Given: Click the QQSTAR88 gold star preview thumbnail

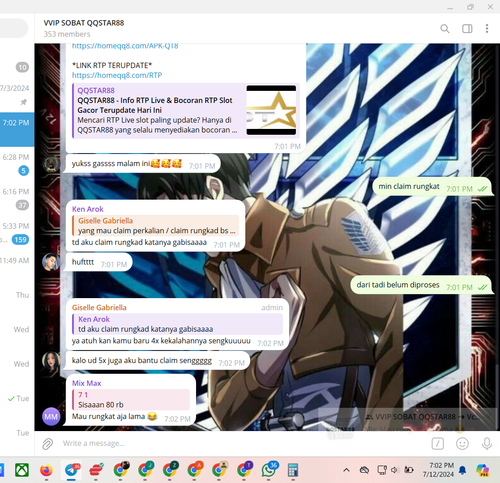Looking at the screenshot, I should [271, 110].
